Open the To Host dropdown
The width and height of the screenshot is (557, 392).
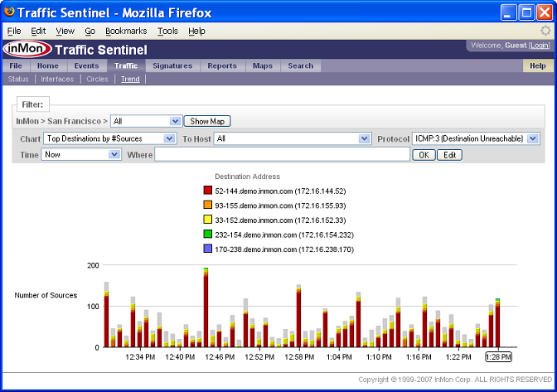pos(293,138)
